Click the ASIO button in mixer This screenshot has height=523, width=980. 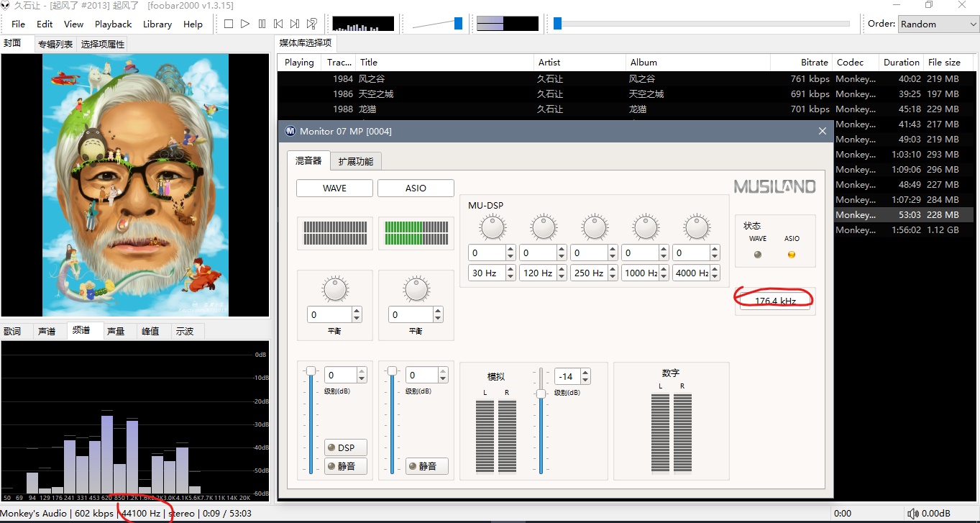(416, 188)
